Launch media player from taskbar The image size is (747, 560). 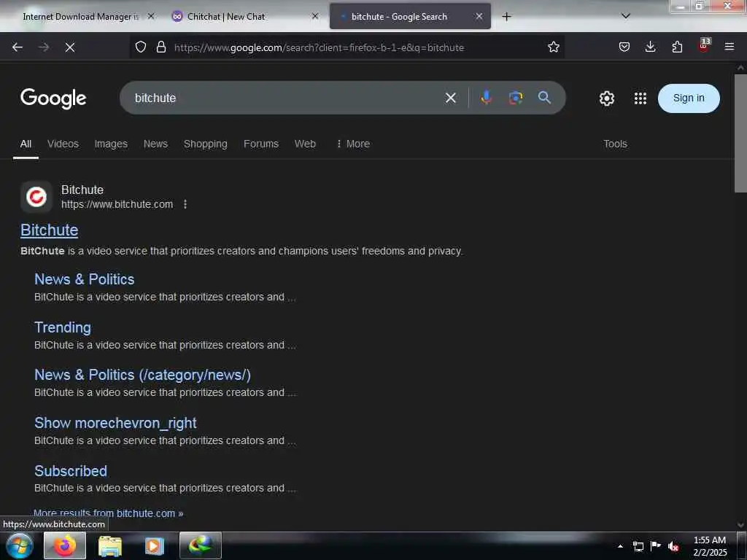[x=154, y=545]
